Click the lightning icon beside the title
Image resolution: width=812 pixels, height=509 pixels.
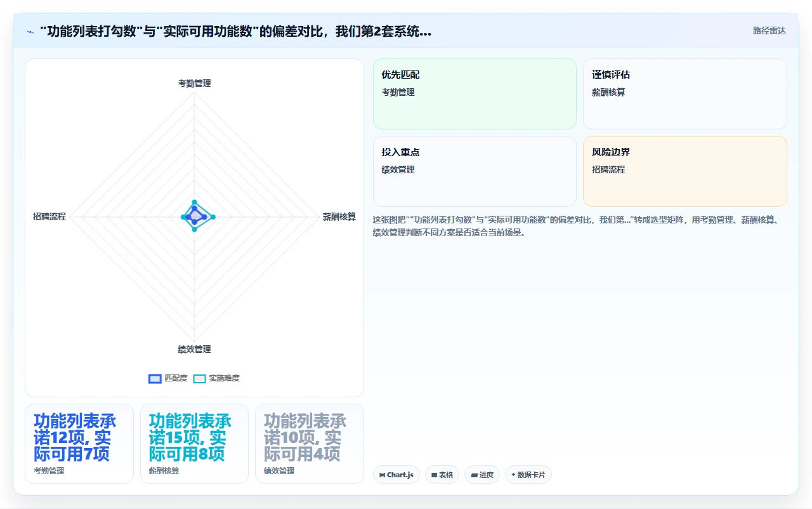coord(30,32)
